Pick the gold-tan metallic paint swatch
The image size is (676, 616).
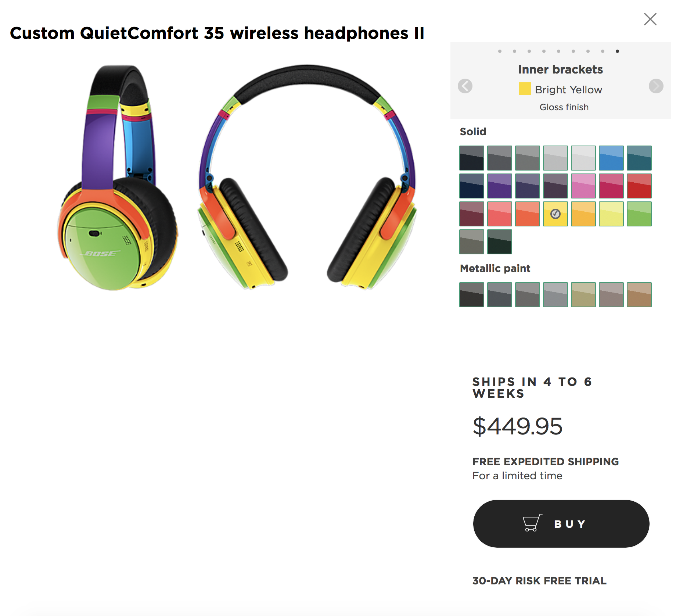(583, 295)
